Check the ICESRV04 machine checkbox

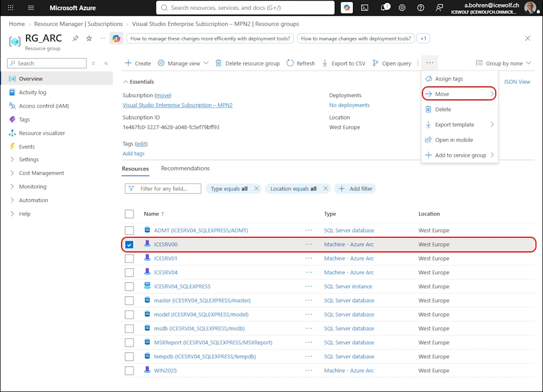[x=129, y=273]
